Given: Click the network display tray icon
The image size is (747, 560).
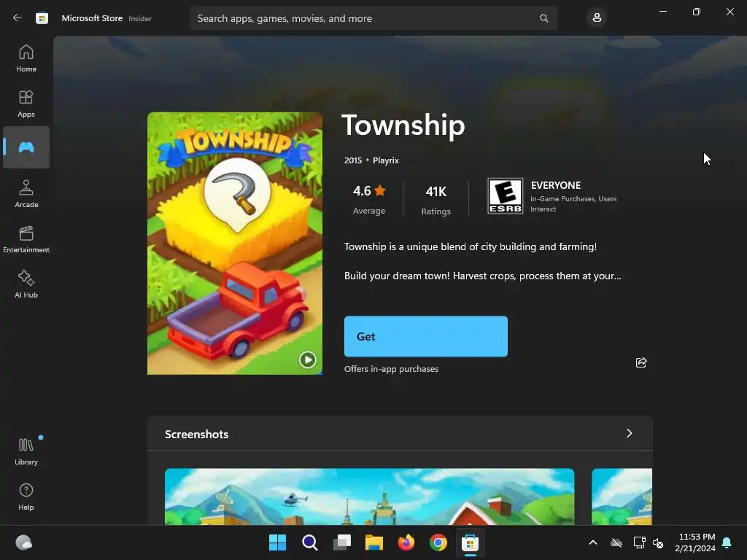Looking at the screenshot, I should click(x=639, y=542).
